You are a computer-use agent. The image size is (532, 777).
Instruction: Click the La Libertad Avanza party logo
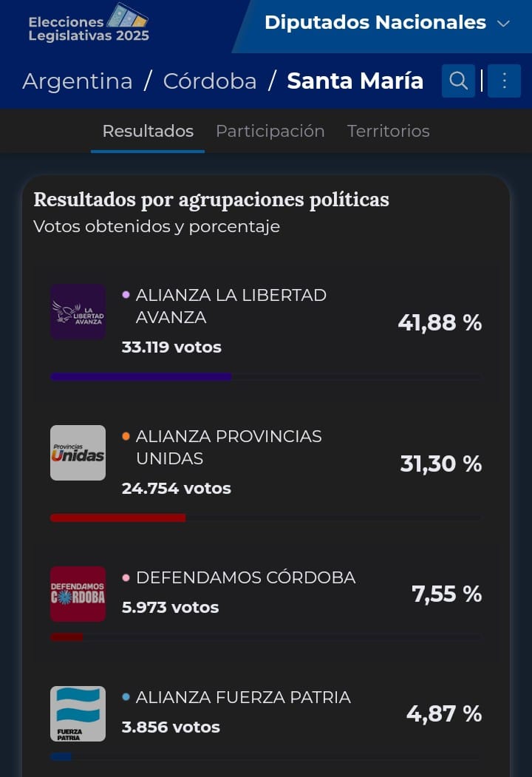point(78,312)
